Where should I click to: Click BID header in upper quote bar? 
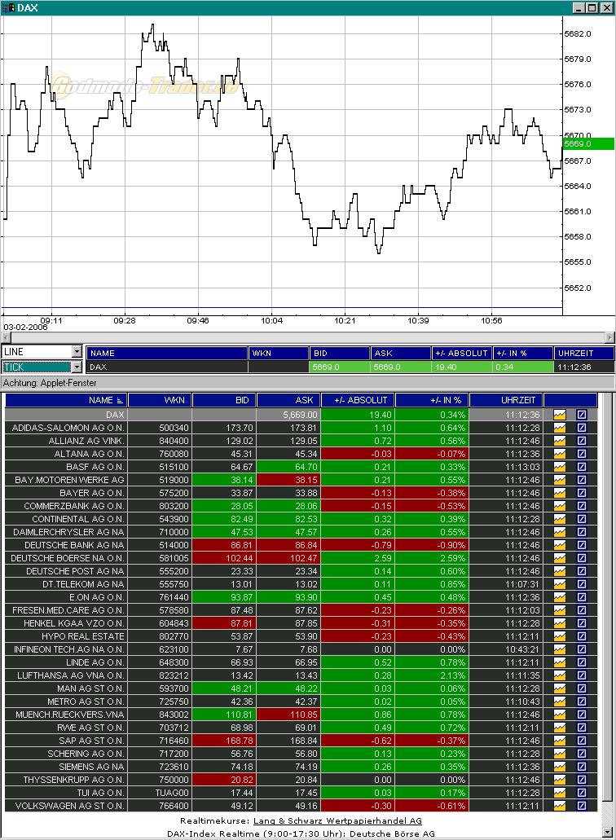tap(340, 353)
